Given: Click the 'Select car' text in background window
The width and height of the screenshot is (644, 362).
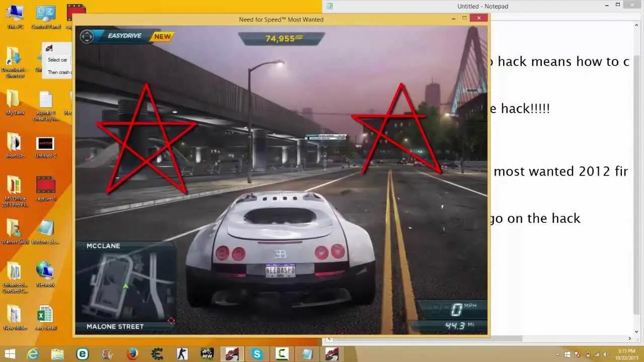Looking at the screenshot, I should click(x=57, y=60).
